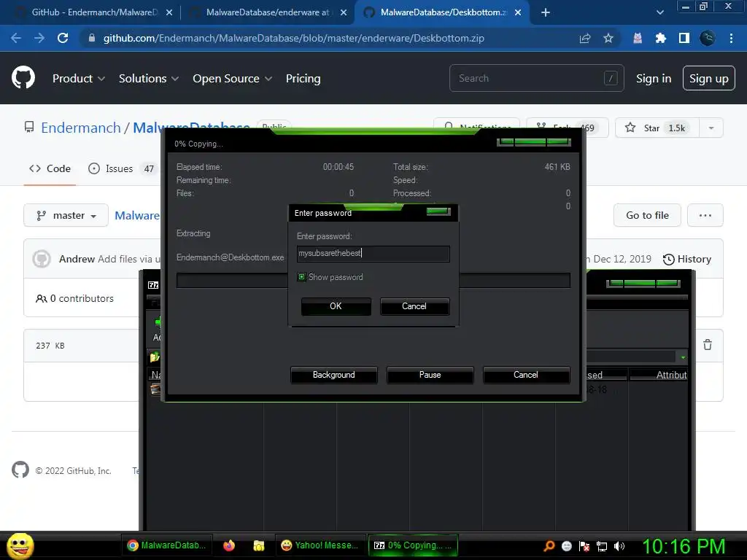This screenshot has height=560, width=747.
Task: Open the Code tab
Action: point(50,168)
